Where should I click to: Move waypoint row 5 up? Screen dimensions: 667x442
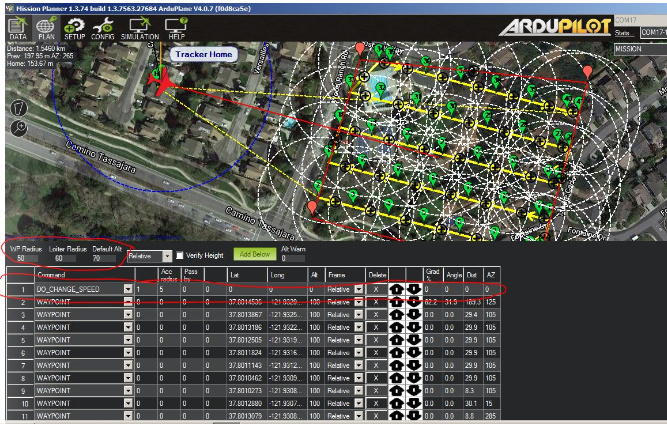point(396,340)
